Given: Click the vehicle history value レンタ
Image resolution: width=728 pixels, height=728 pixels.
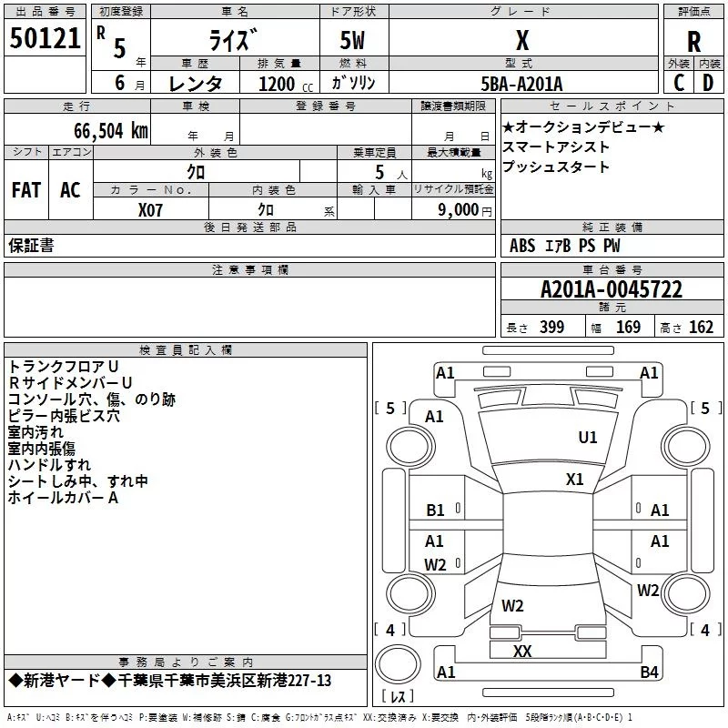Looking at the screenshot, I should pyautogui.click(x=196, y=84).
